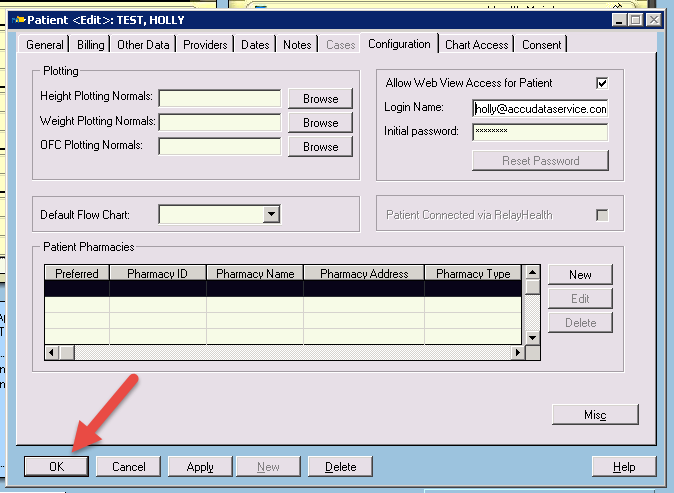Click the Height Plotting Normals text field
The width and height of the screenshot is (674, 493).
220,98
